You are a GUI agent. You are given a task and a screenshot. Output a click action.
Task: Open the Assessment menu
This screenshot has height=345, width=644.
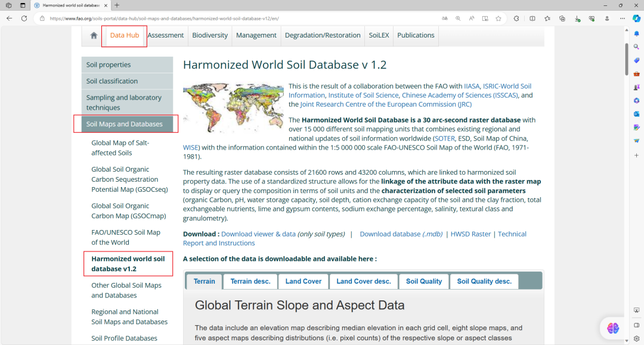[x=166, y=35]
